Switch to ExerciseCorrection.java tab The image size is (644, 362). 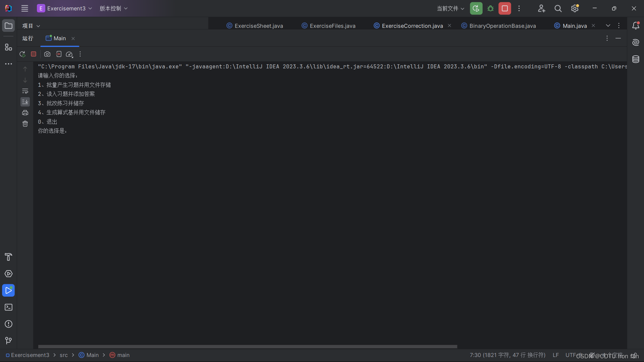412,26
